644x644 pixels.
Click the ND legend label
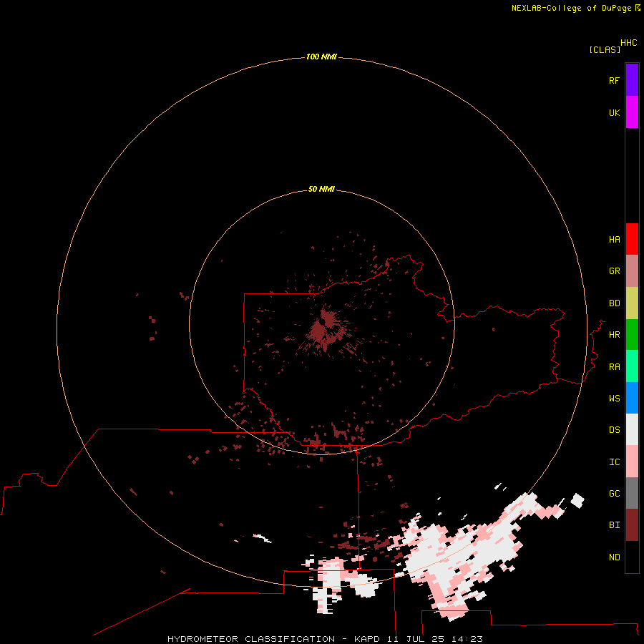point(614,557)
